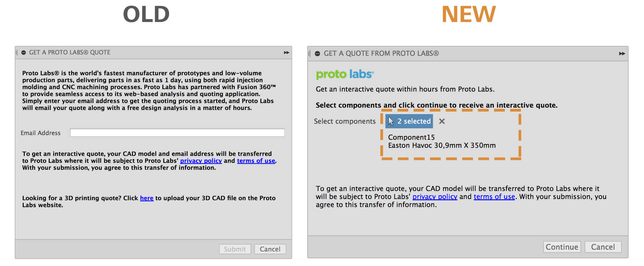Click the Email Address input field
This screenshot has height=266, width=644.
point(177,133)
